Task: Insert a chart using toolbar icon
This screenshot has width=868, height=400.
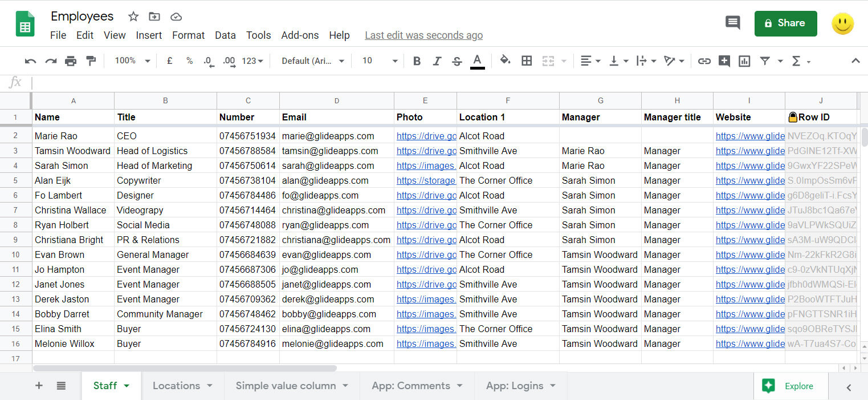Action: coord(744,61)
